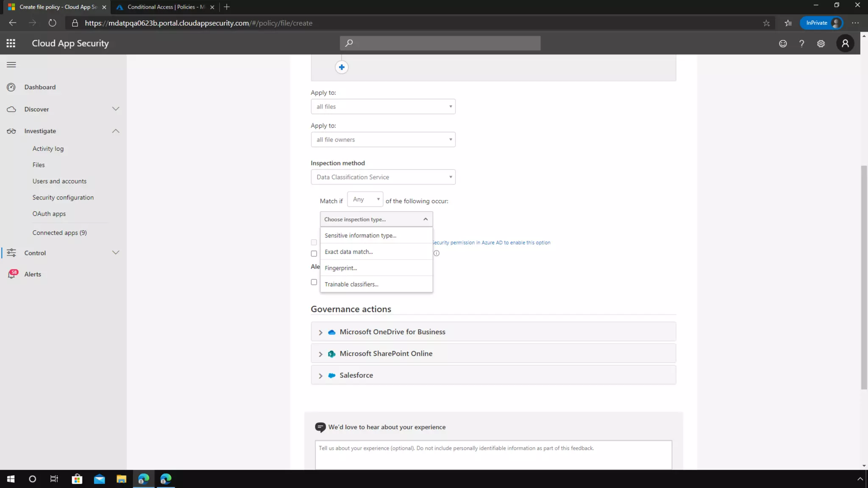Open the settings gear in header

tap(821, 44)
